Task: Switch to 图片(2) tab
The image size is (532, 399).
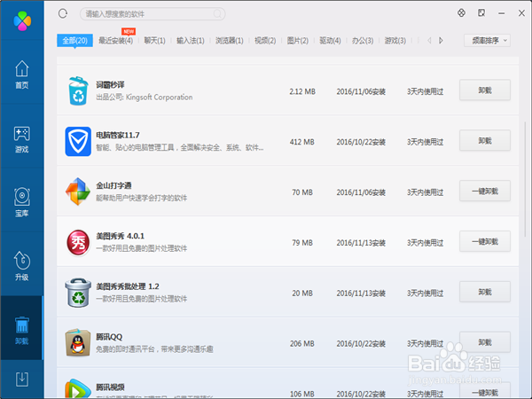Action: (x=298, y=41)
